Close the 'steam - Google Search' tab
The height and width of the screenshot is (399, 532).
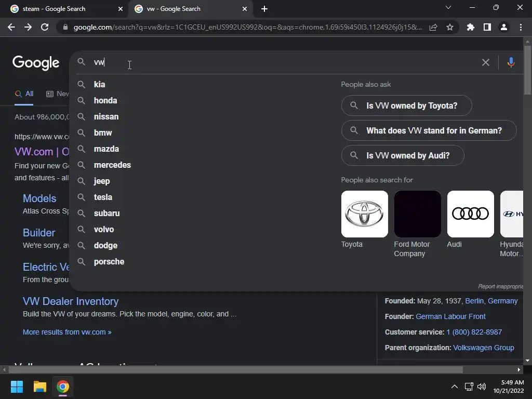[x=121, y=9]
